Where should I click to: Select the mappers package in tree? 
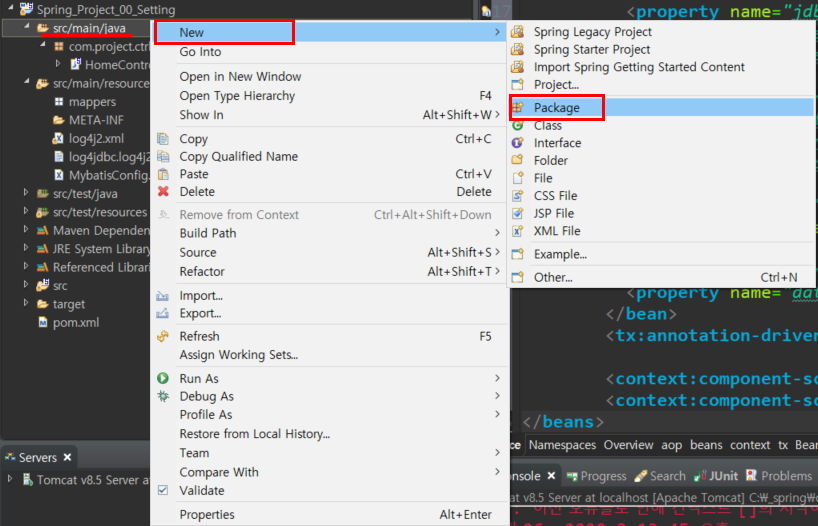click(85, 102)
